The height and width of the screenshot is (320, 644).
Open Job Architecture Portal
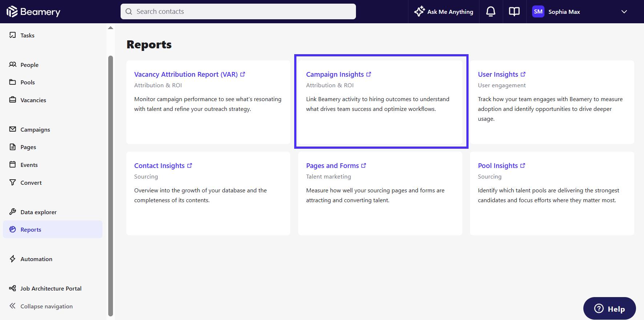[52, 288]
